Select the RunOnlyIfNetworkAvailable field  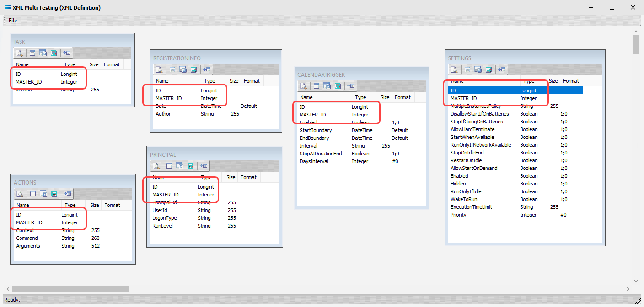(x=515, y=145)
